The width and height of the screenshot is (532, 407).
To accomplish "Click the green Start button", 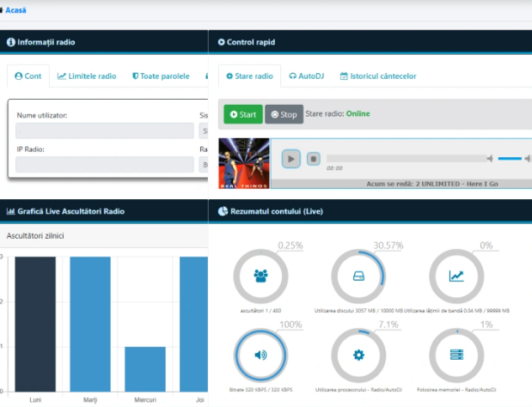I will click(x=243, y=114).
